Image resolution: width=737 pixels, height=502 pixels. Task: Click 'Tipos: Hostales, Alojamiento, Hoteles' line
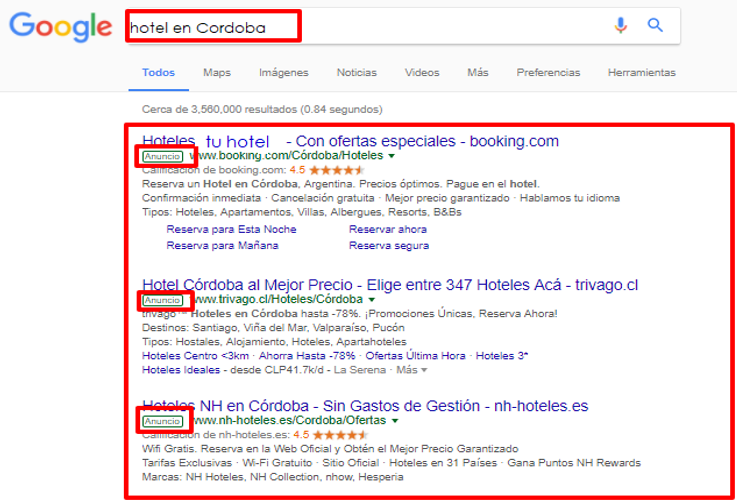point(274,342)
